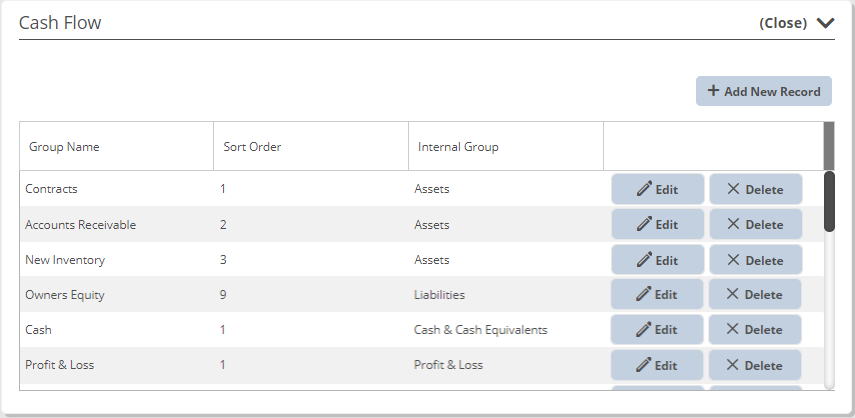Delete the Accounts Receivable row

click(x=756, y=224)
